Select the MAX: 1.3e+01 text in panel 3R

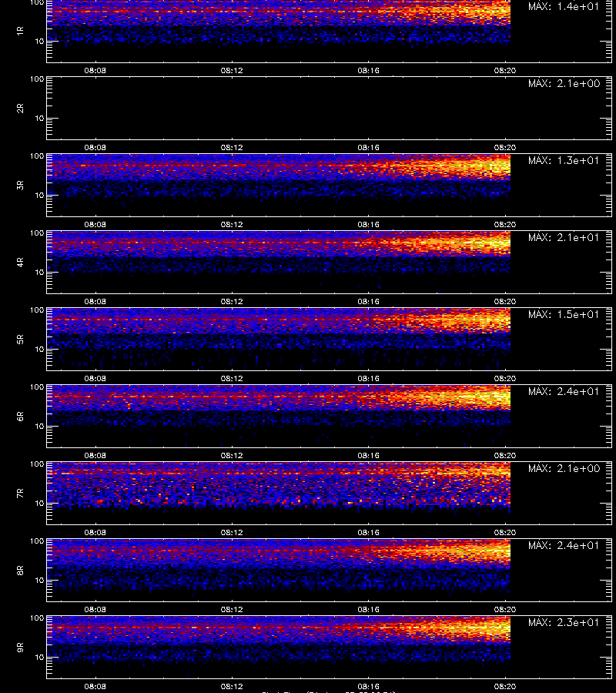click(x=564, y=160)
